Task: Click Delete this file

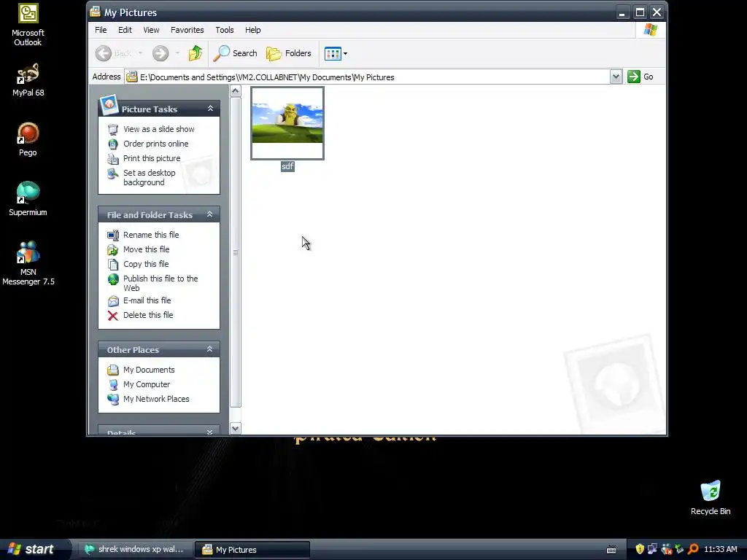Action: (148, 315)
